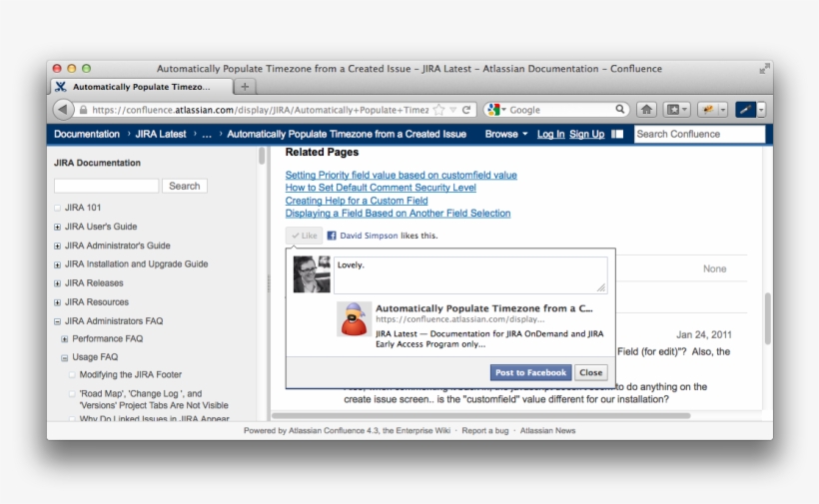Expand JIRA Resources tree node
This screenshot has width=819, height=504.
click(58, 302)
